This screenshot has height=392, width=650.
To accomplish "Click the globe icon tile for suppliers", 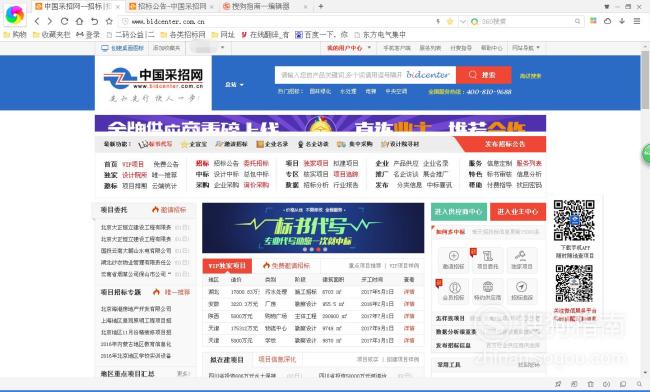I will click(x=488, y=291).
